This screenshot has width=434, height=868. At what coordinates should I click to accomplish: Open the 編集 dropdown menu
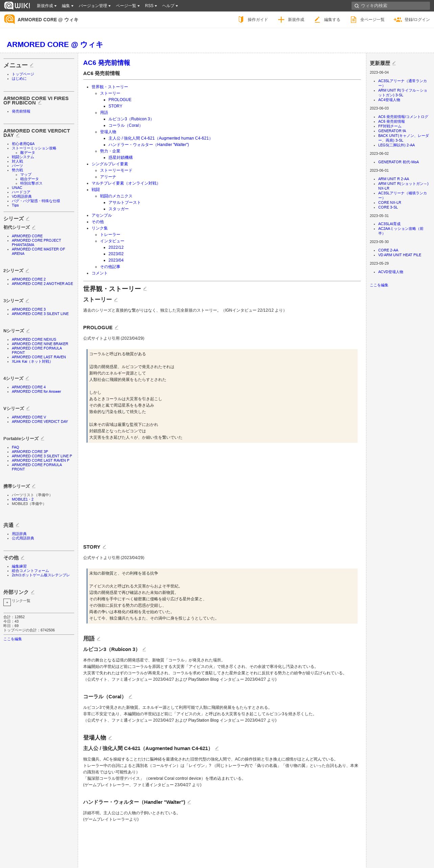click(x=68, y=6)
